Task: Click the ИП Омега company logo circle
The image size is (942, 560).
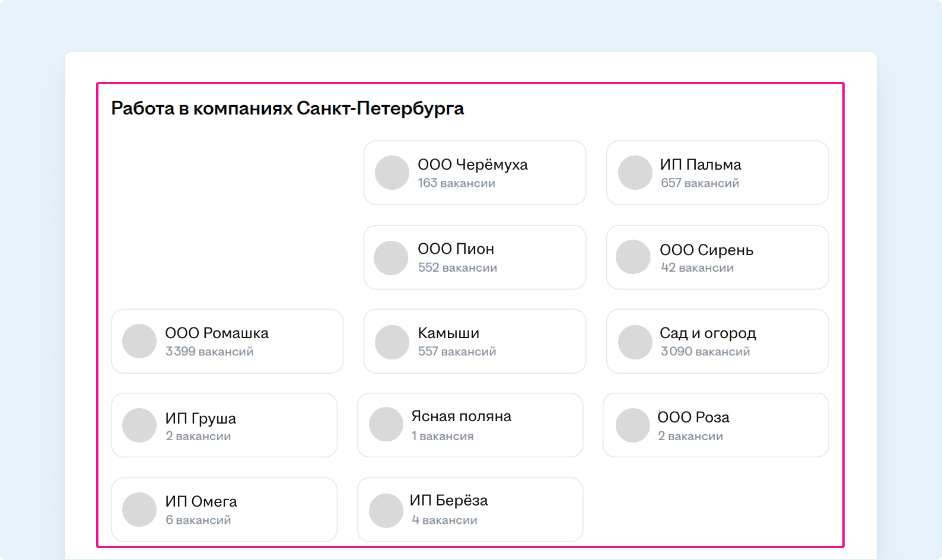Action: coord(139,510)
